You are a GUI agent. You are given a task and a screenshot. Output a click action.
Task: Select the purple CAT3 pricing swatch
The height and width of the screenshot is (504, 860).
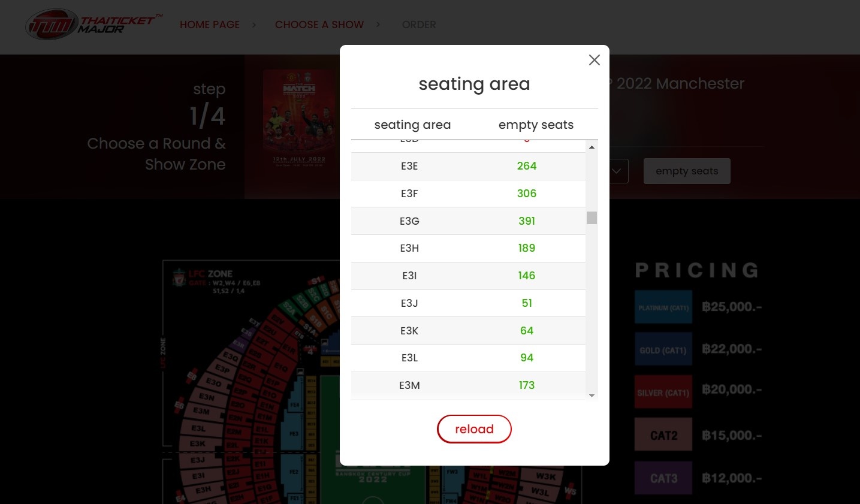(x=663, y=478)
